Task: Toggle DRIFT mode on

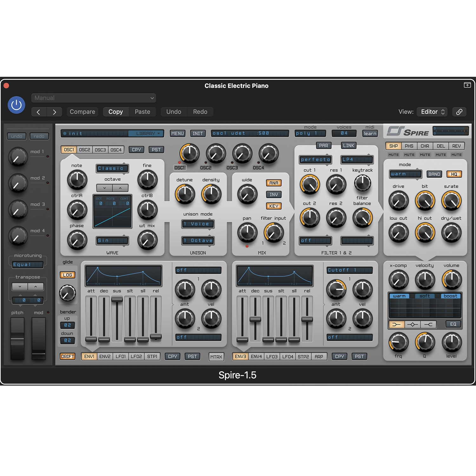Action: 67,356
